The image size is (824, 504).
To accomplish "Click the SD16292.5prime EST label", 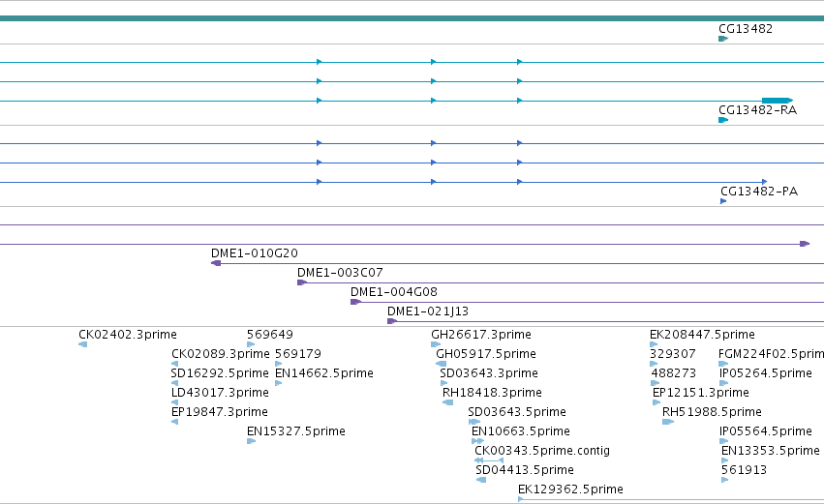I will [x=220, y=373].
